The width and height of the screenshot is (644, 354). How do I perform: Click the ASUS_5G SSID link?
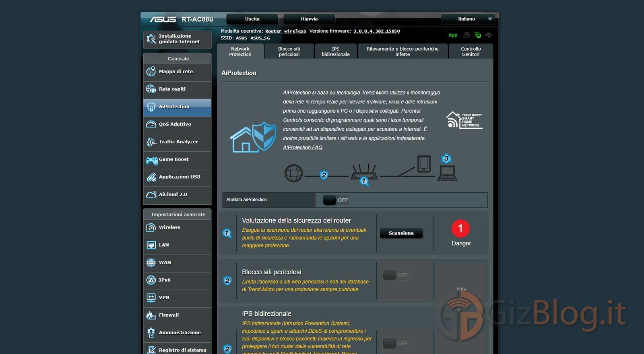pos(260,38)
